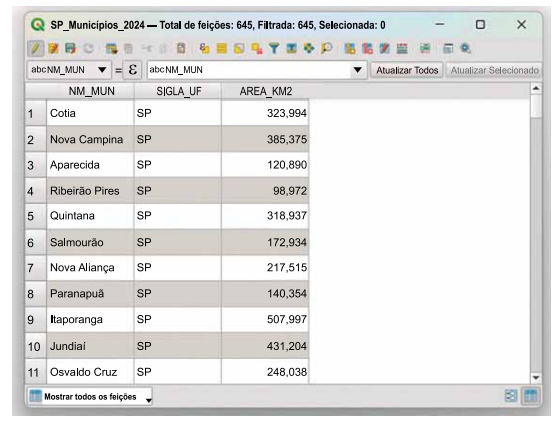
Task: Delete a field column
Action: [x=367, y=48]
